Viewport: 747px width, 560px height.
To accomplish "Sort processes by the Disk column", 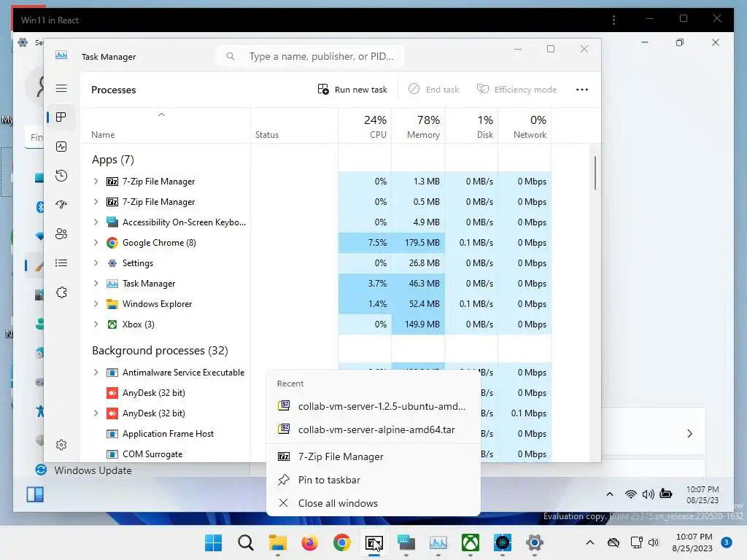I will 472,126.
